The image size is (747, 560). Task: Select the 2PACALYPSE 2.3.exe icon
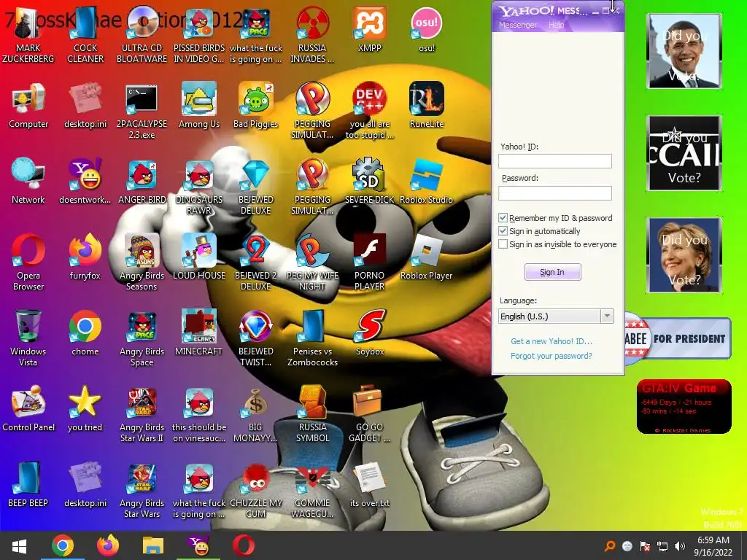pos(142,112)
